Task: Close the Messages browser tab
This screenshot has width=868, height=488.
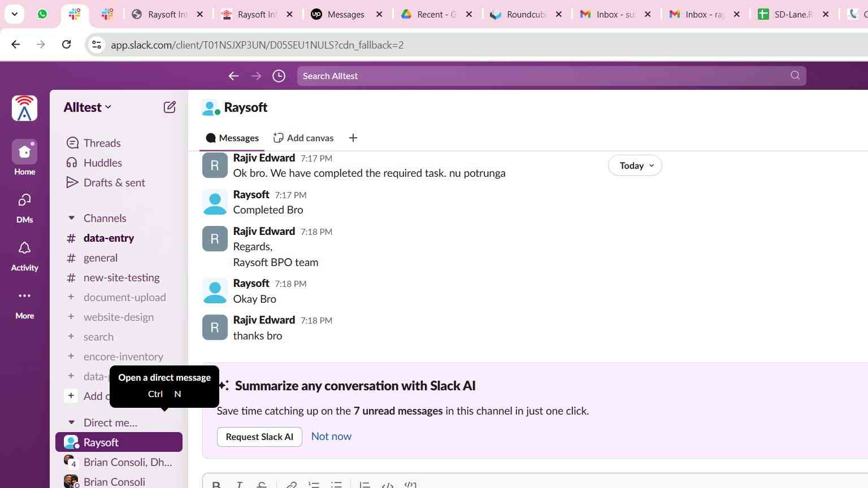Action: [379, 15]
